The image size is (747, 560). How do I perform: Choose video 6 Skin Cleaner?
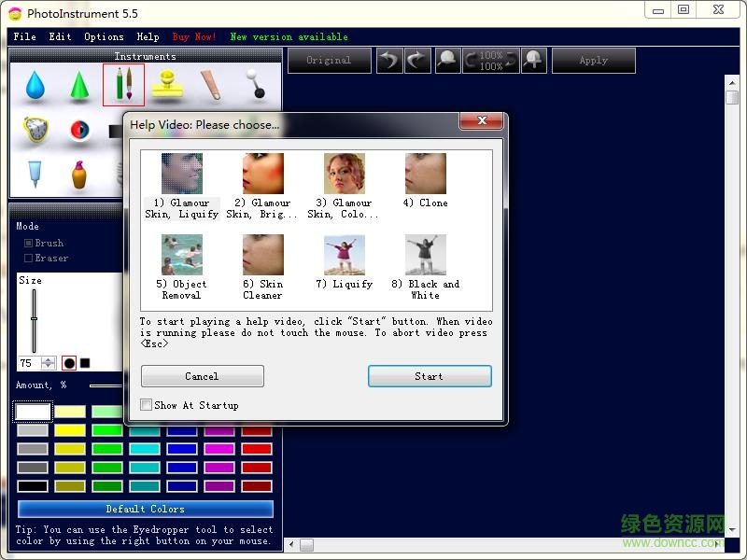click(262, 267)
